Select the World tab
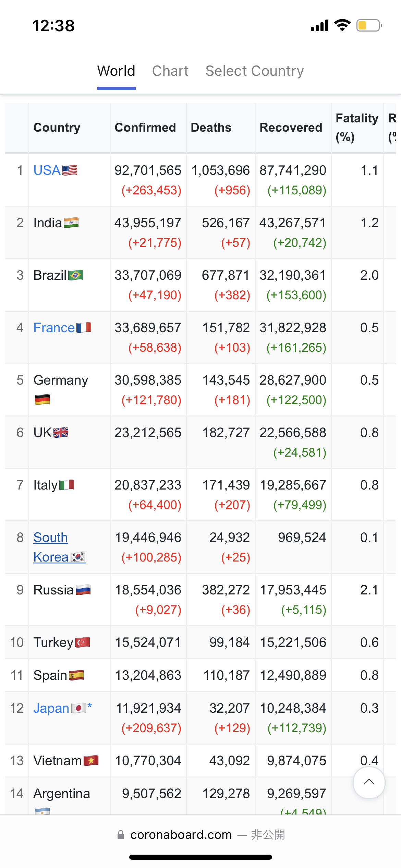The width and height of the screenshot is (401, 868). (x=116, y=71)
